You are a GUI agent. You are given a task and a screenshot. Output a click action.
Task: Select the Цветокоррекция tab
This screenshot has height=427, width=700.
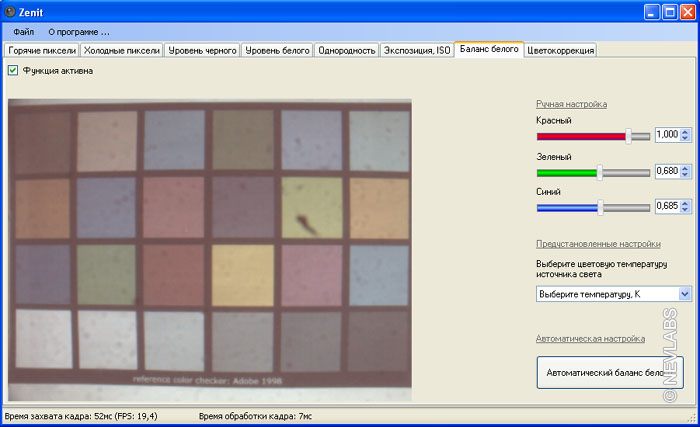(560, 50)
